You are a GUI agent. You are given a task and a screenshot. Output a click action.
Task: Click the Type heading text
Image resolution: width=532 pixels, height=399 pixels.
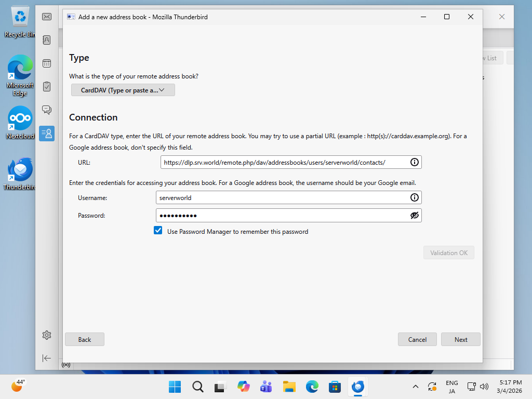(79, 58)
